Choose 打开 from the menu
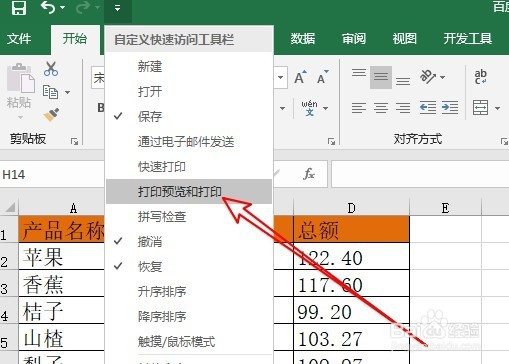Image resolution: width=509 pixels, height=364 pixels. coord(189,91)
